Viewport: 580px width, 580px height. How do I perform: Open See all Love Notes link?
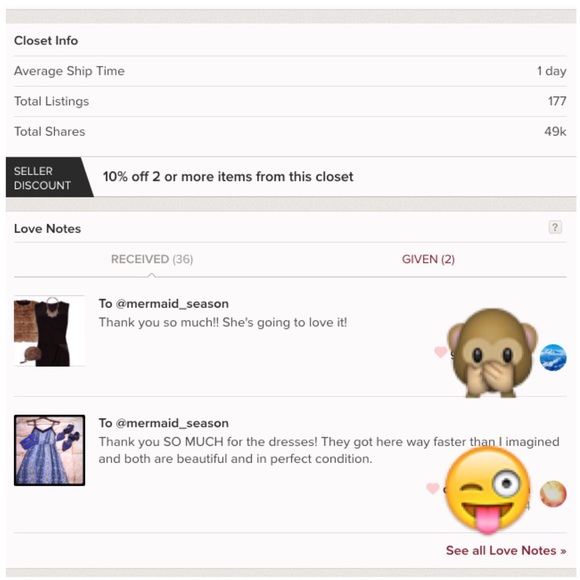pos(506,550)
